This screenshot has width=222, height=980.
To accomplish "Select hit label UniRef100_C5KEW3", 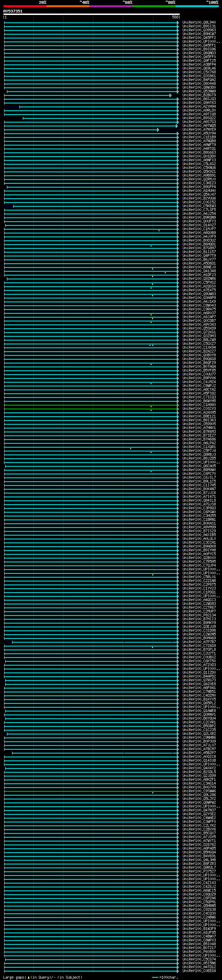I will (x=199, y=206).
